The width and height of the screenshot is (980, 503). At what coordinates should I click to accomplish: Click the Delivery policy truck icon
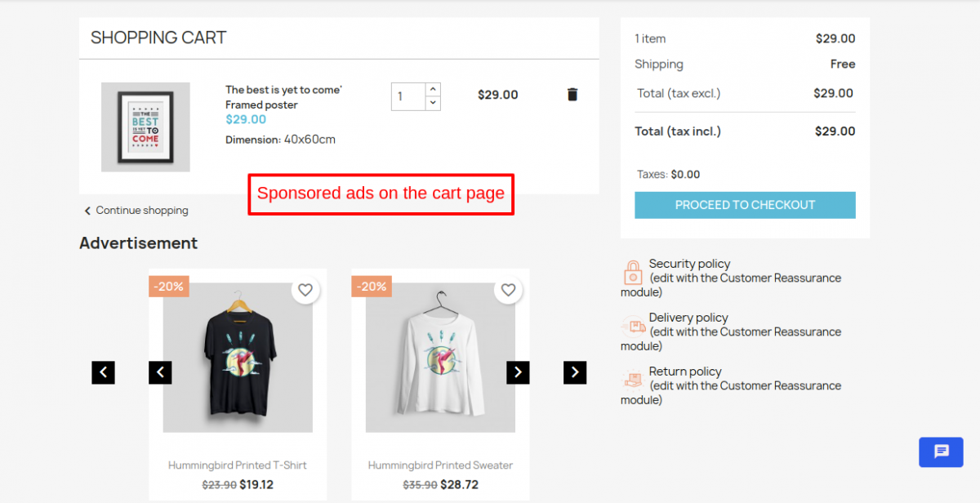click(x=633, y=327)
